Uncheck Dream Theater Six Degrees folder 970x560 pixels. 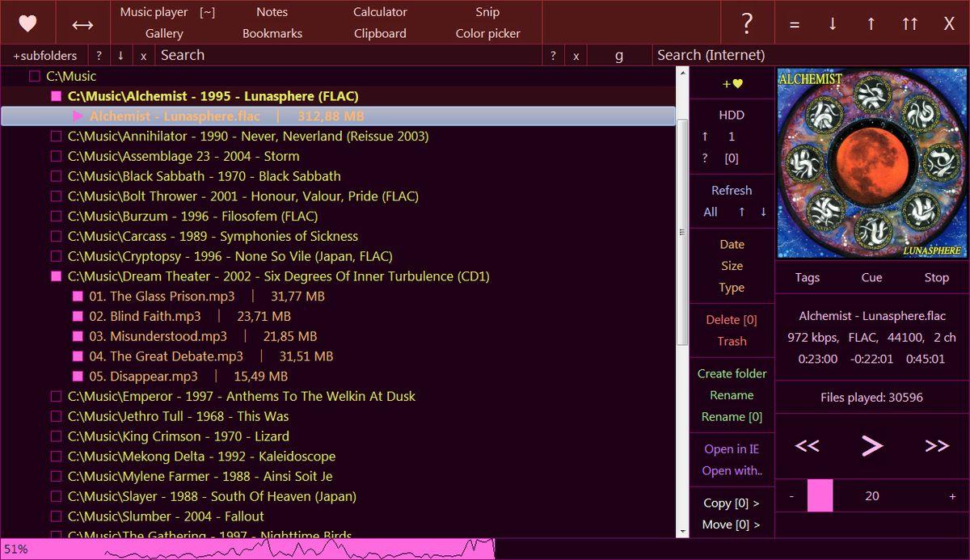56,276
